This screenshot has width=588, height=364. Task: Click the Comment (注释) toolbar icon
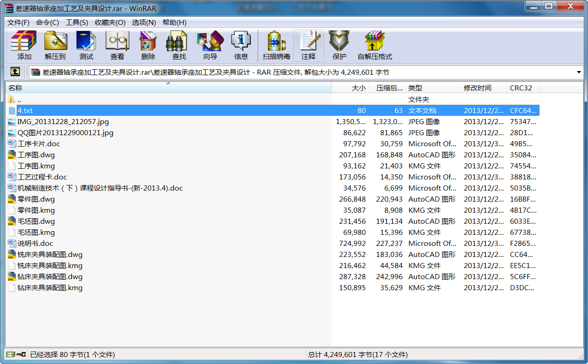(309, 45)
